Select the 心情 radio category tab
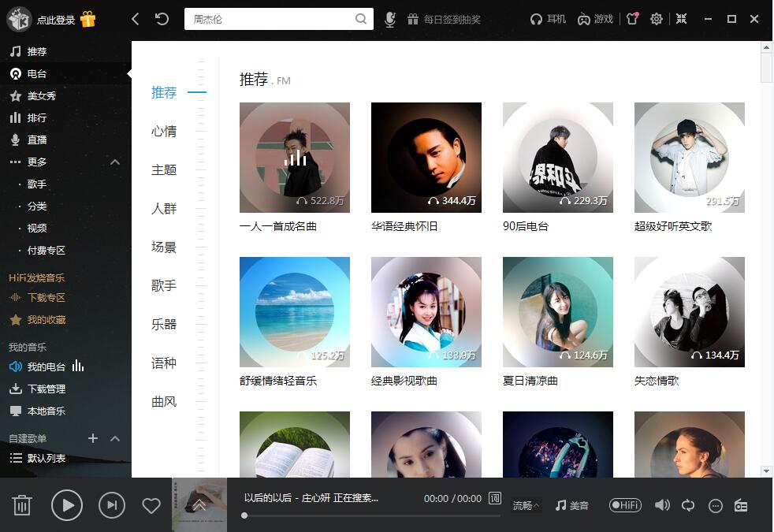 (163, 132)
